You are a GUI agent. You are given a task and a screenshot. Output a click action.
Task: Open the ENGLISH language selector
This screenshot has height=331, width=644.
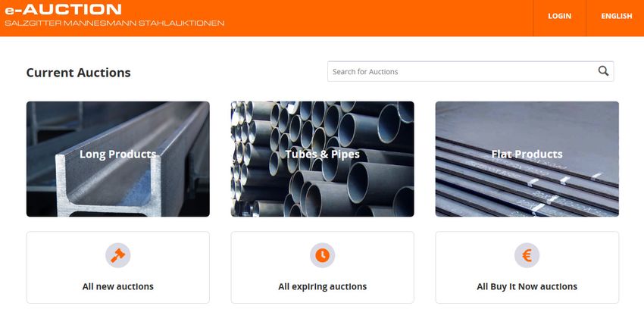617,16
